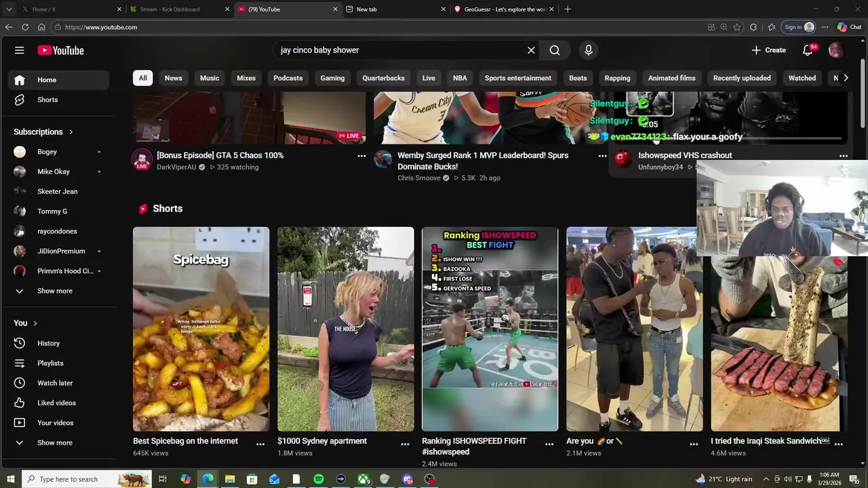The height and width of the screenshot is (488, 868).
Task: Show hidden system tray icons
Action: (x=768, y=479)
